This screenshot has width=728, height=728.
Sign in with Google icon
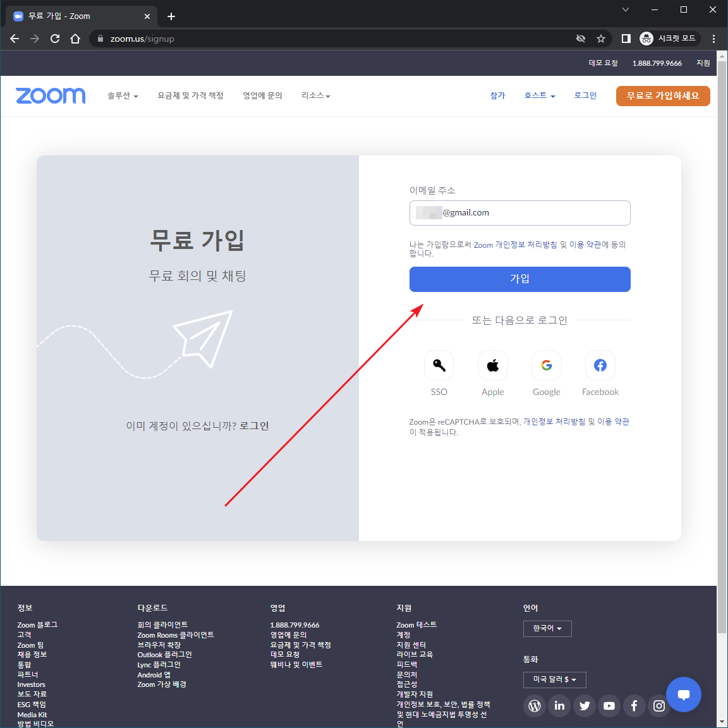point(547,365)
